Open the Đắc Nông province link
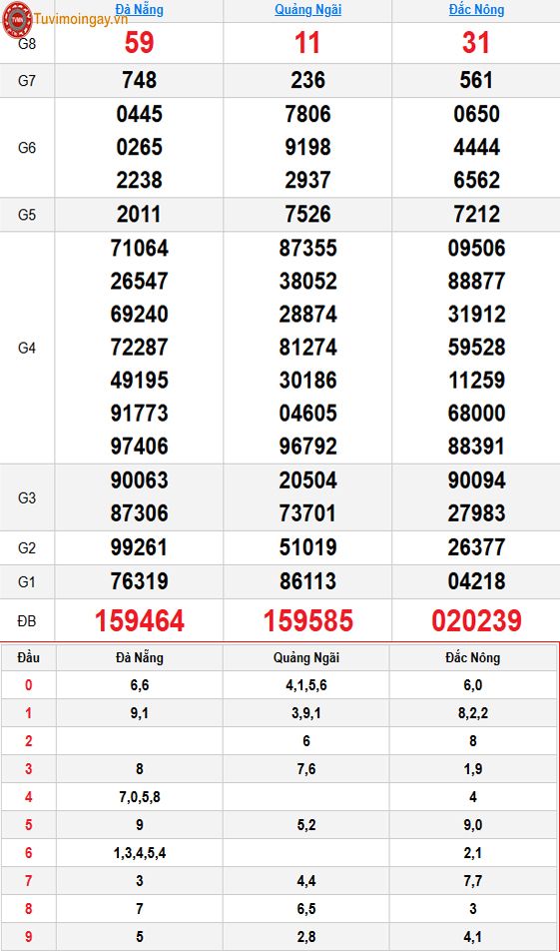The image size is (560, 952). pyautogui.click(x=476, y=10)
